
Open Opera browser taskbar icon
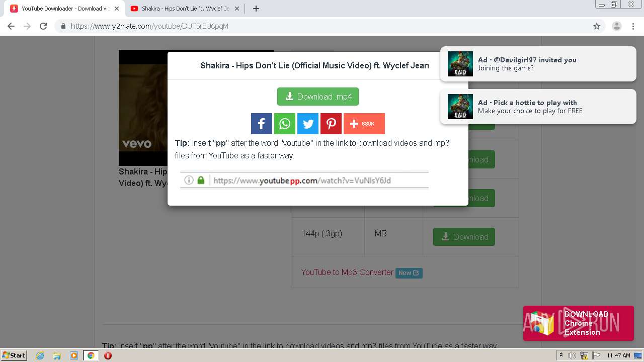(108, 355)
